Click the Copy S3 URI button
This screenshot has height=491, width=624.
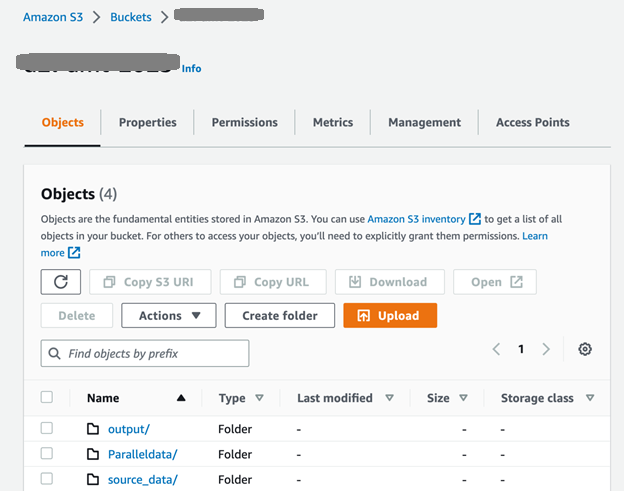click(150, 282)
